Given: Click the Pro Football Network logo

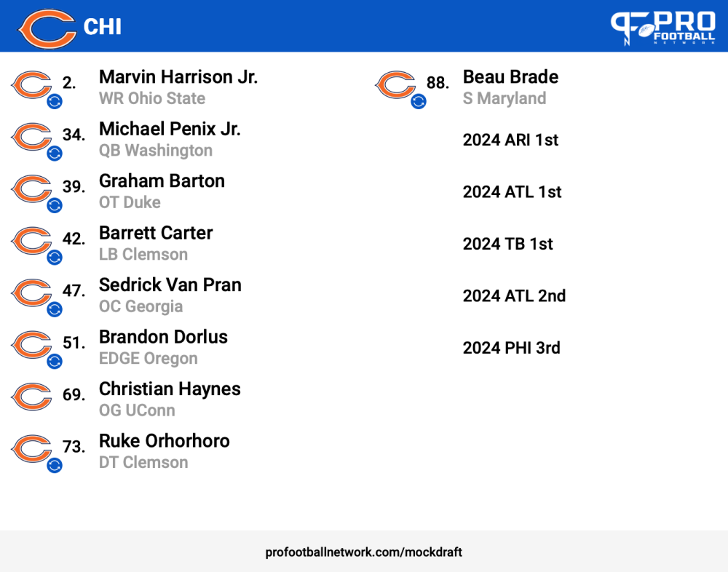Looking at the screenshot, I should click(x=662, y=28).
